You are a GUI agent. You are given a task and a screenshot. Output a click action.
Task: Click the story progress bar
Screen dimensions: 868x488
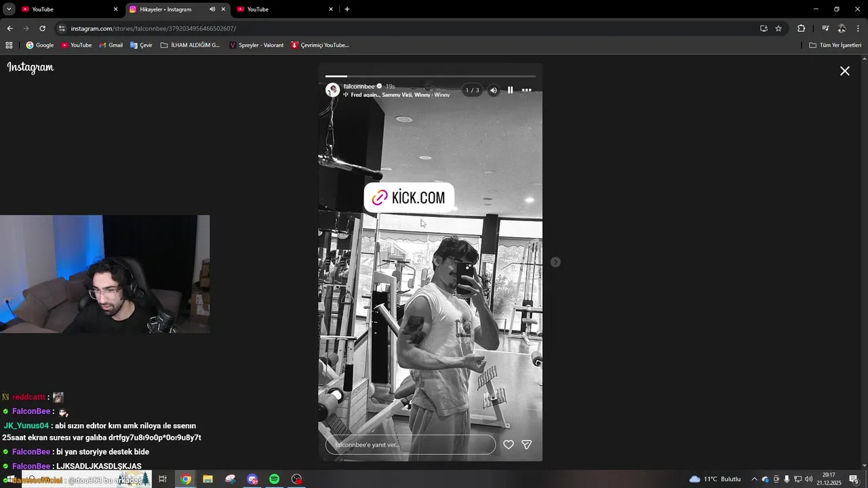431,77
